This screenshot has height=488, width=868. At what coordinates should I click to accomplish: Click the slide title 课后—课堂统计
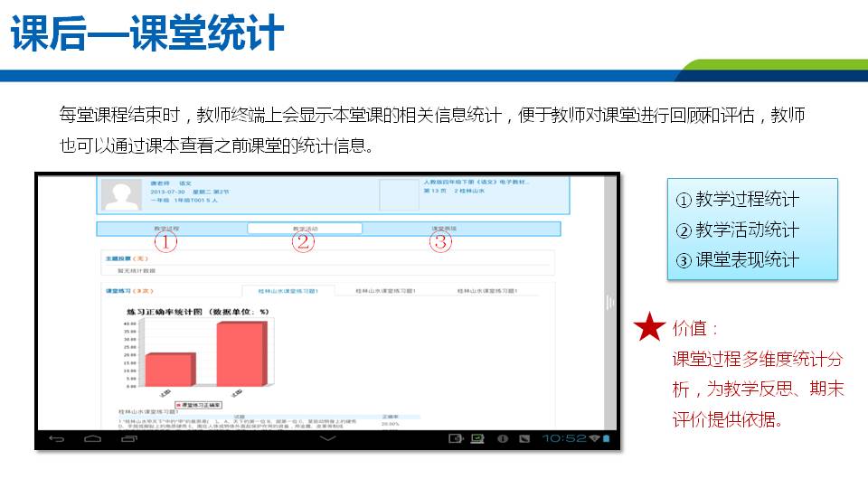tap(147, 33)
